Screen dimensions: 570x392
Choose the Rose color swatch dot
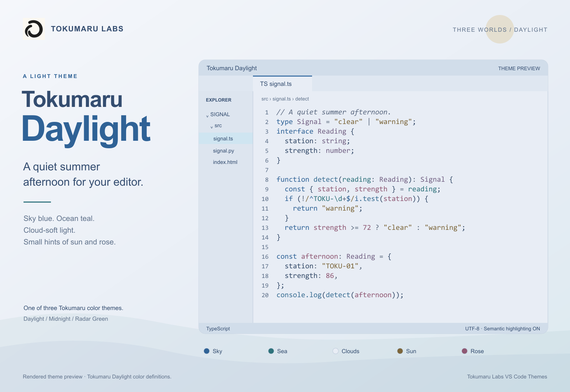coord(465,351)
